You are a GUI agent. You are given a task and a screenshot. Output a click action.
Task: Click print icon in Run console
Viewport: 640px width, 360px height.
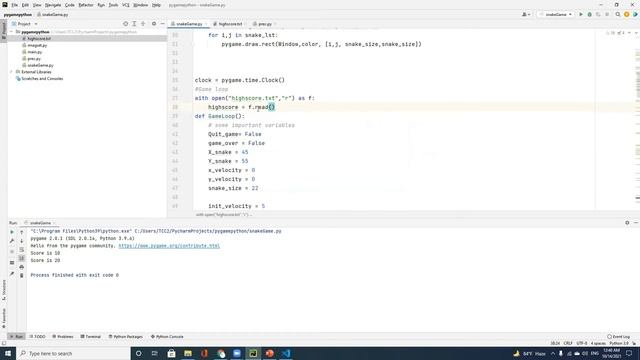click(22, 267)
